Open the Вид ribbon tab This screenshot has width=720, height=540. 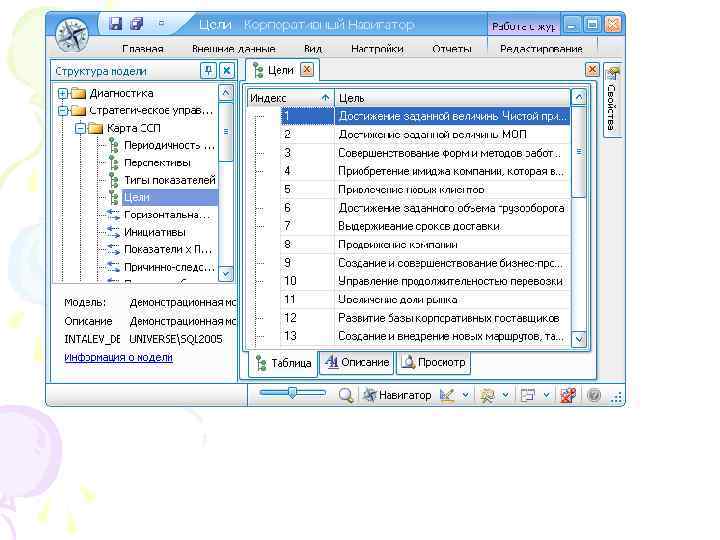pyautogui.click(x=313, y=49)
